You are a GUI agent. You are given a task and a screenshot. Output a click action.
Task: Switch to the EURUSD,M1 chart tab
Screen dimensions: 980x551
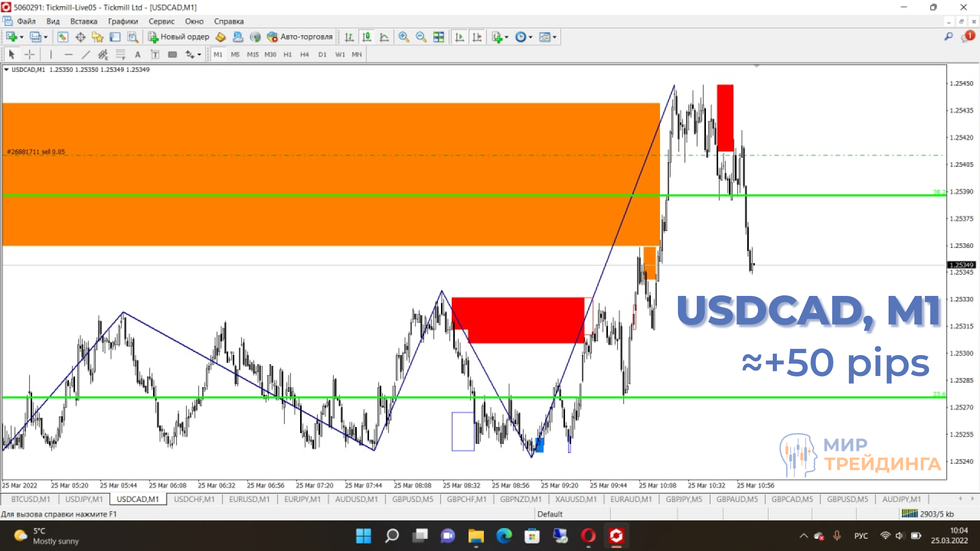[249, 499]
